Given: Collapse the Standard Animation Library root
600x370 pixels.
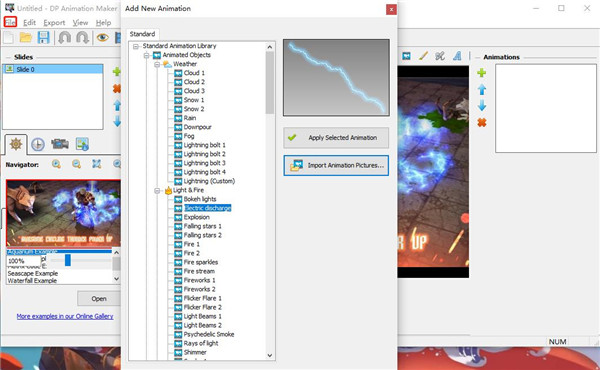Looking at the screenshot, I should click(135, 46).
